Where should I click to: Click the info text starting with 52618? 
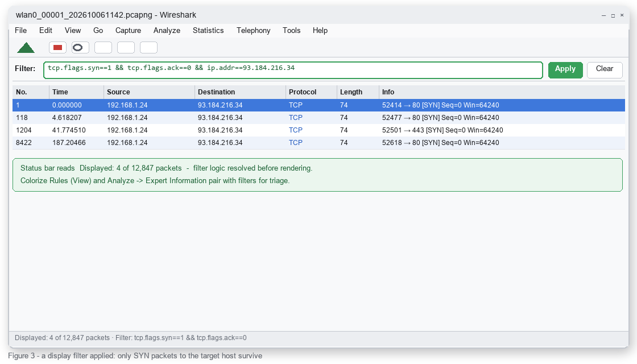[441, 143]
